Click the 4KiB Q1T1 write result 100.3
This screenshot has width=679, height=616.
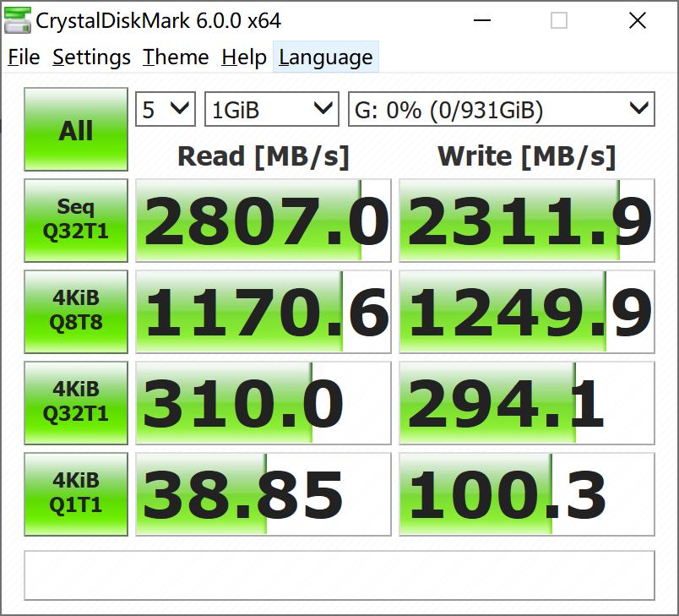click(x=527, y=494)
